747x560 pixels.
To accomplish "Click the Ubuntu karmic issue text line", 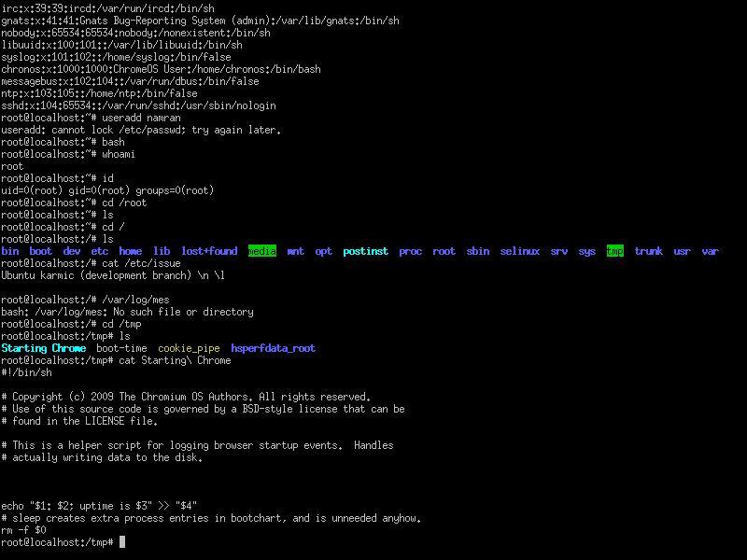I will [112, 275].
